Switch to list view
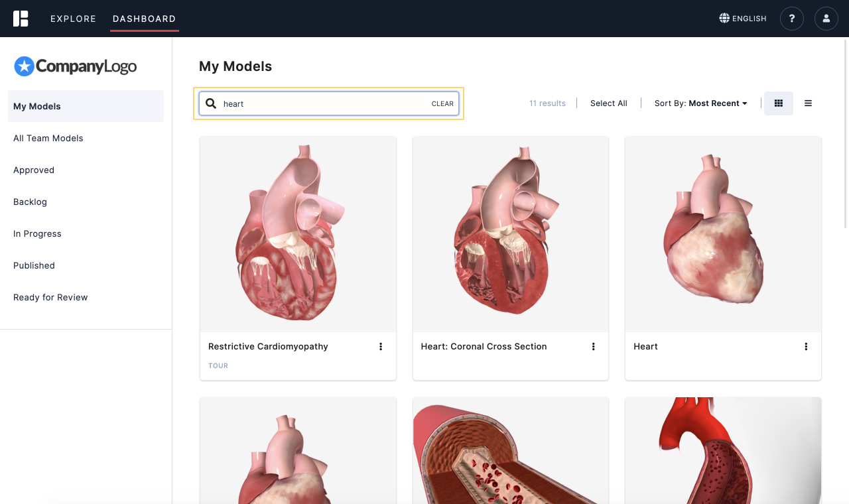The image size is (849, 504). [x=808, y=103]
